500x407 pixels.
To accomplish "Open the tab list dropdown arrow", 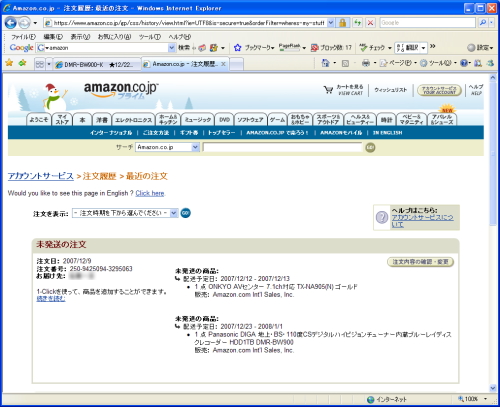I will (x=49, y=64).
